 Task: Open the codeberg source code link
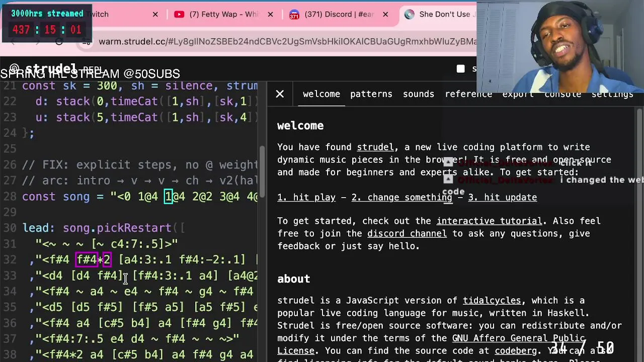pyautogui.click(x=515, y=351)
